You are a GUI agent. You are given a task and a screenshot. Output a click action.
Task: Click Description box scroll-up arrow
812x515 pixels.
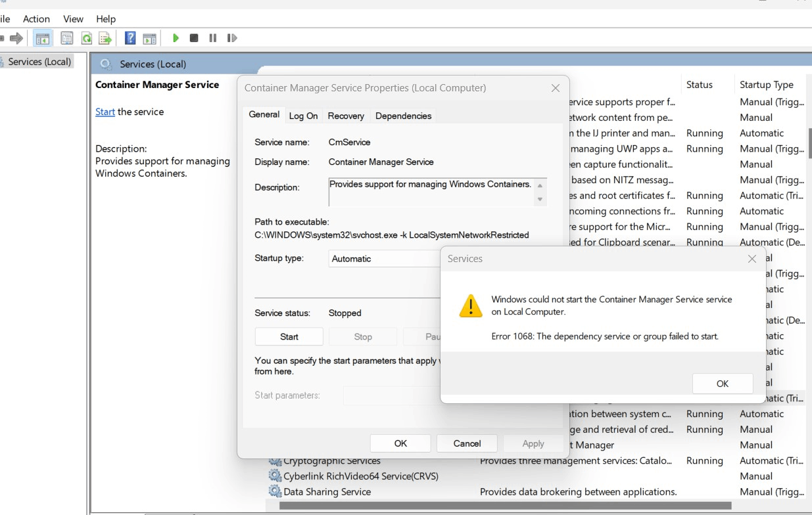coord(540,186)
